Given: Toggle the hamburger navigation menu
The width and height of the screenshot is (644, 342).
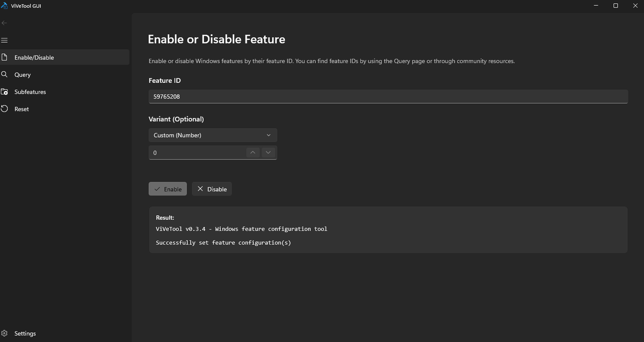Looking at the screenshot, I should point(4,40).
